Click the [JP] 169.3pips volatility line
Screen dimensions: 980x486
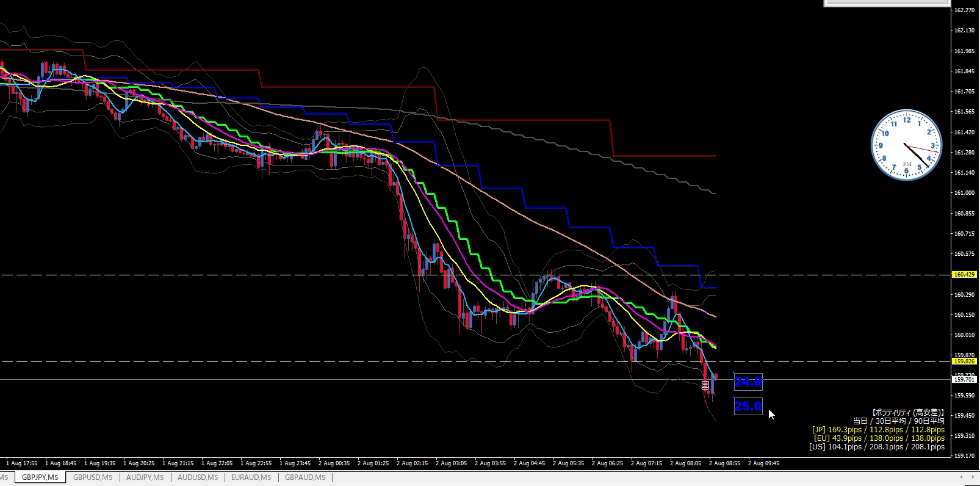click(878, 430)
